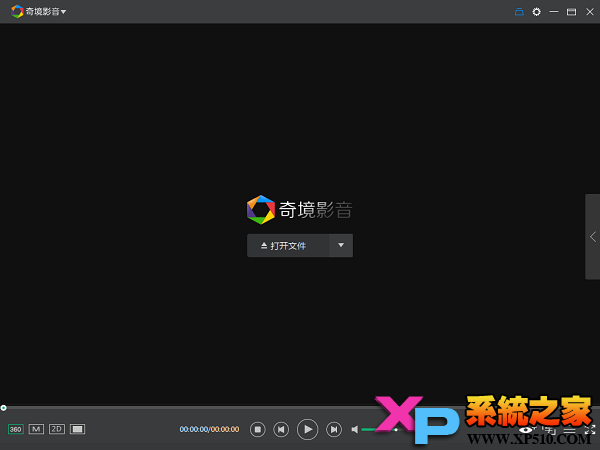Mute audio with the speaker icon
600x450 pixels.
click(355, 430)
